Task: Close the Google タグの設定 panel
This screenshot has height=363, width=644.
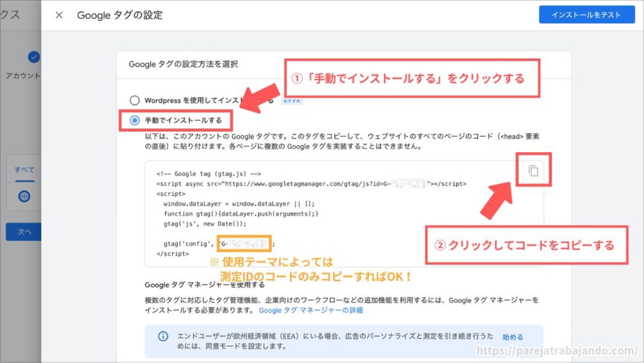Action: click(59, 15)
